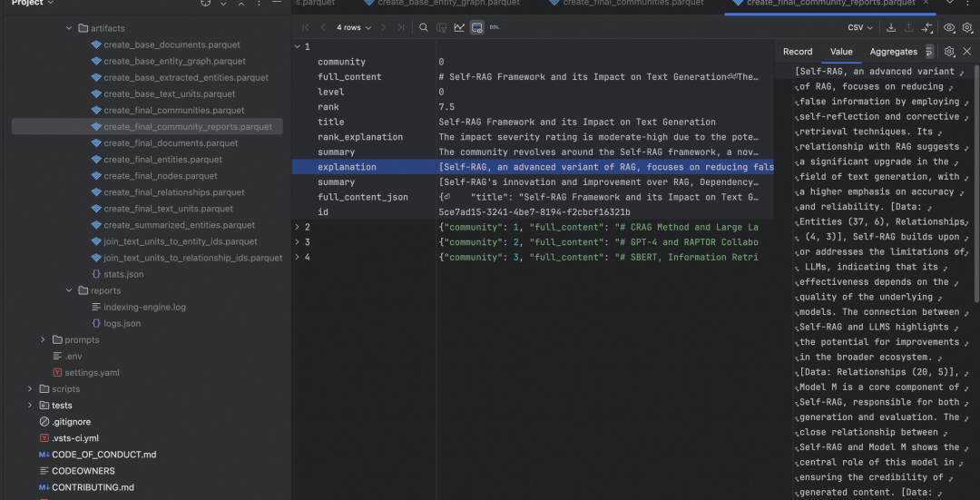The width and height of the screenshot is (980, 500).
Task: Open the 4 rows page size dropdown
Action: [353, 28]
